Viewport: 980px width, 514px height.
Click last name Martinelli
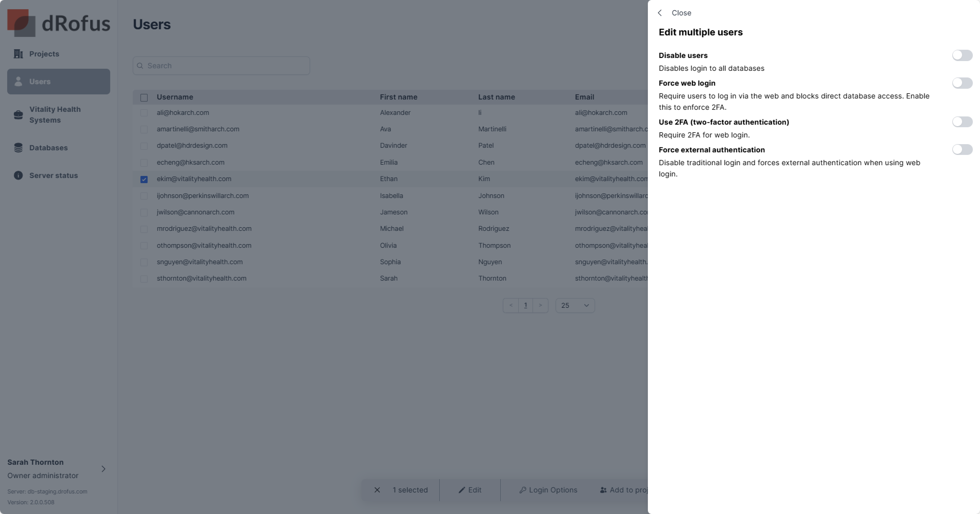tap(492, 129)
